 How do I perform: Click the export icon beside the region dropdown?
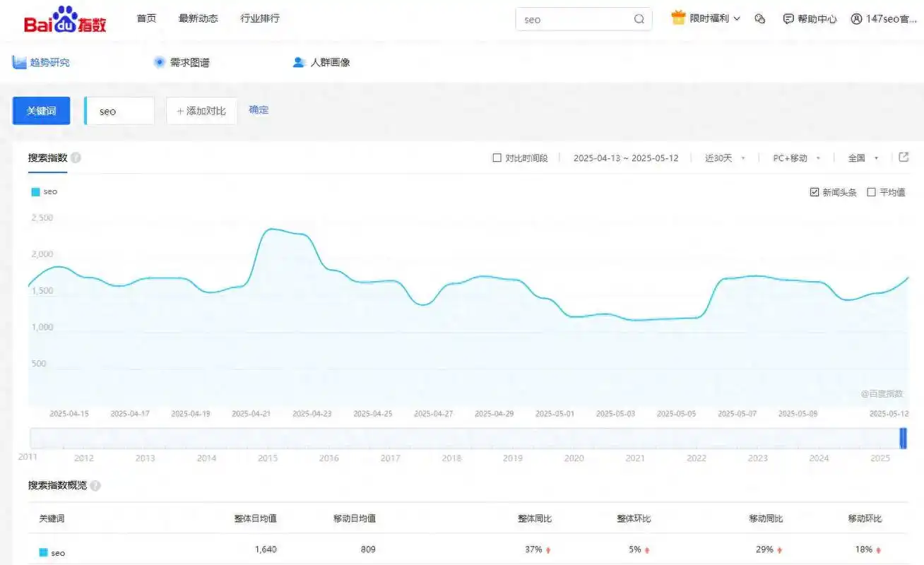pos(904,157)
